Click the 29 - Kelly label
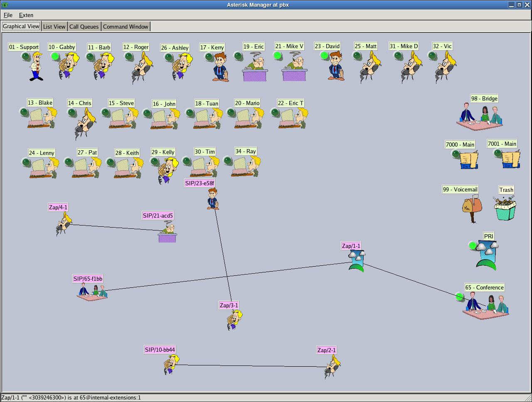This screenshot has width=532, height=402. 163,152
